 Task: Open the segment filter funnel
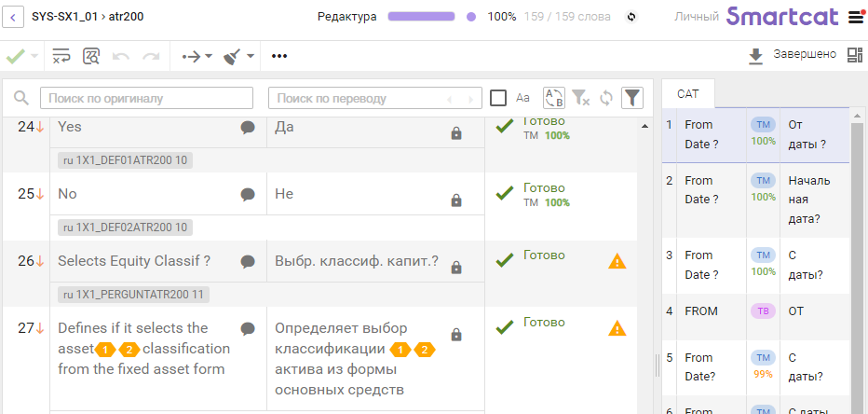pos(632,98)
